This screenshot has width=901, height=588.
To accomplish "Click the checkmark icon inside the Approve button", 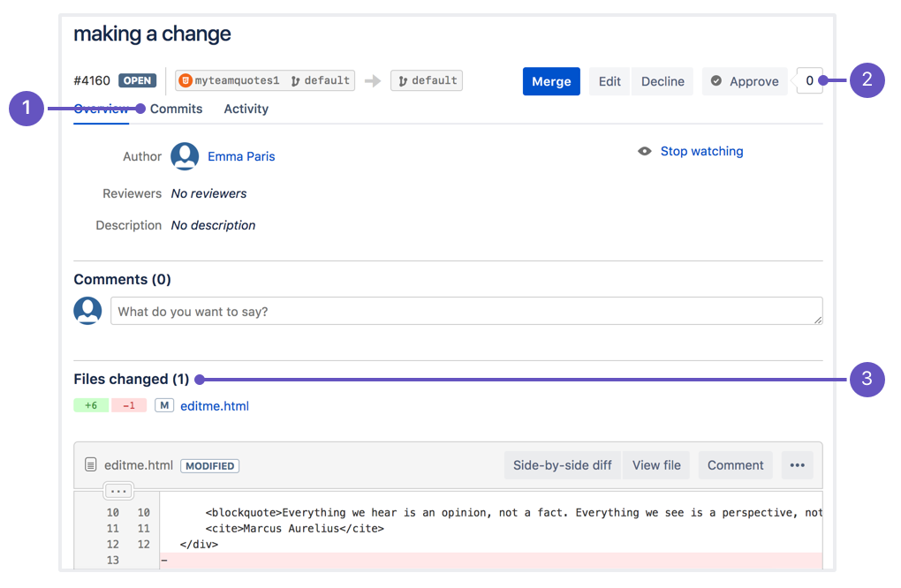I will pos(718,80).
